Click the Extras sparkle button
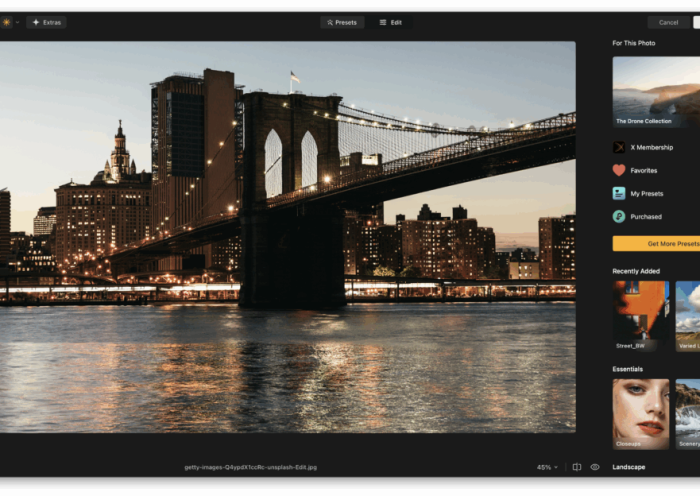The width and height of the screenshot is (700, 496). [x=46, y=22]
